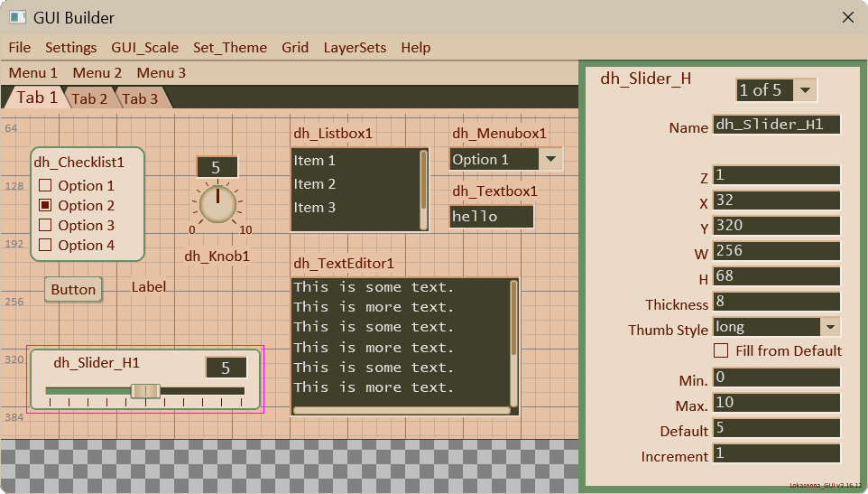Click the Default field showing 5
Viewport: 868px width, 494px height.
pyautogui.click(x=776, y=428)
